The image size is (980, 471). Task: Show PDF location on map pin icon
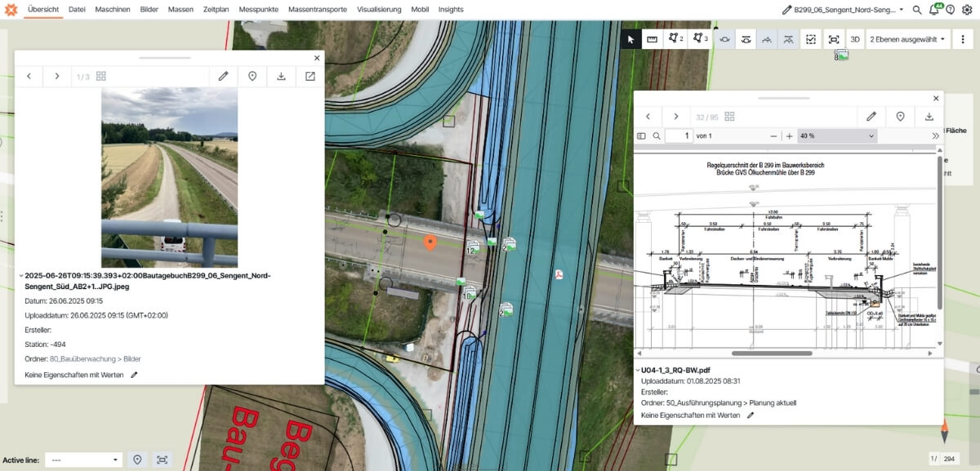[900, 117]
